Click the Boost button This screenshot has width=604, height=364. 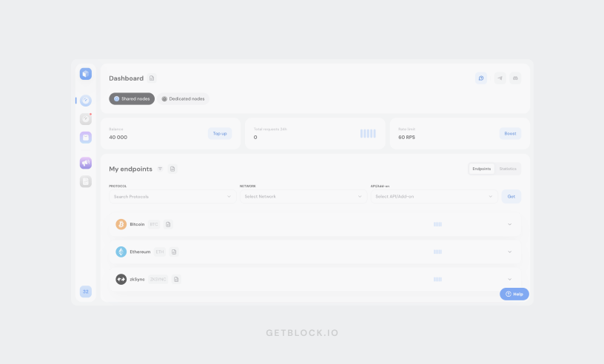(511, 134)
